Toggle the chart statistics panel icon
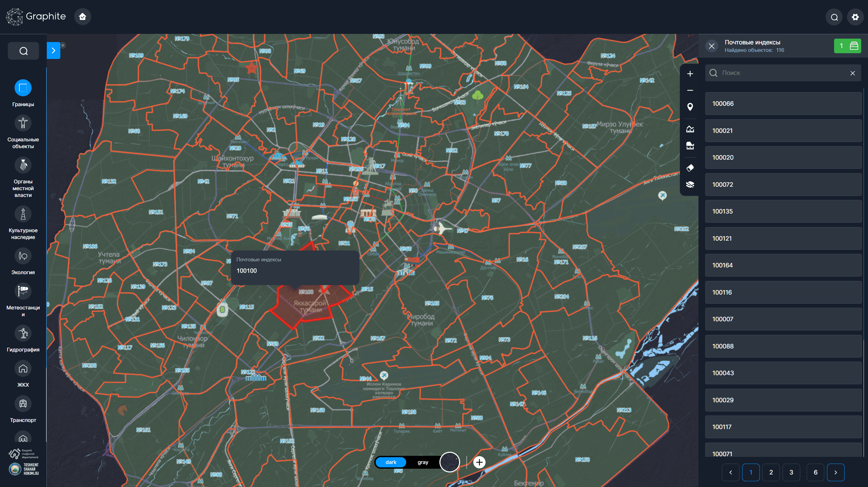868x487 pixels. tap(690, 129)
